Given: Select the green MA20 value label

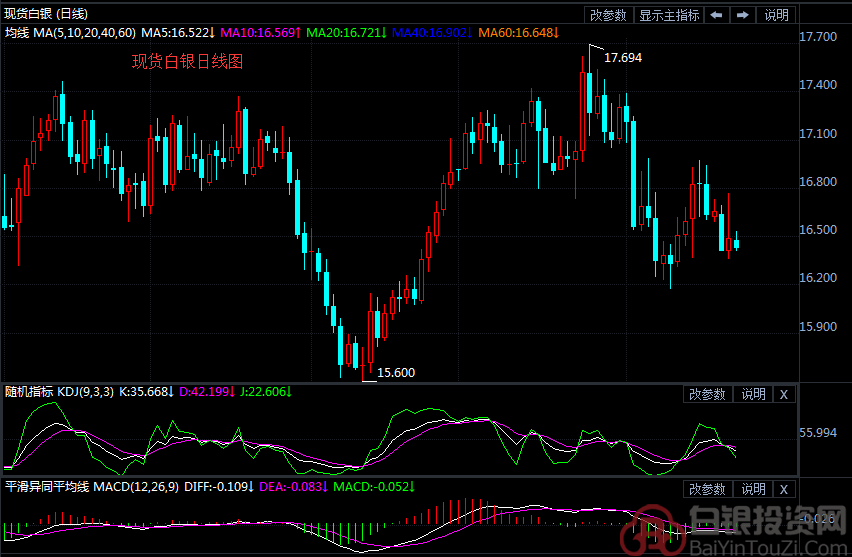Looking at the screenshot, I should [347, 33].
